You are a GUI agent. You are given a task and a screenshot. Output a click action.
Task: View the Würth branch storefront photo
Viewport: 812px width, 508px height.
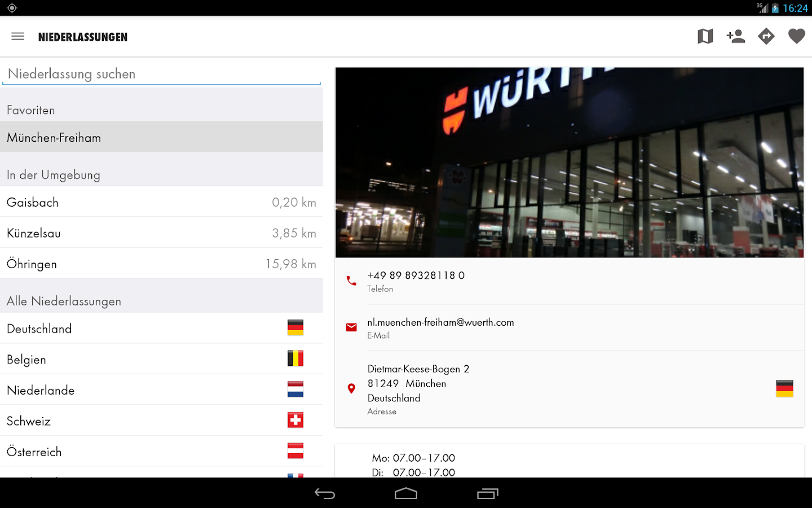pyautogui.click(x=570, y=163)
